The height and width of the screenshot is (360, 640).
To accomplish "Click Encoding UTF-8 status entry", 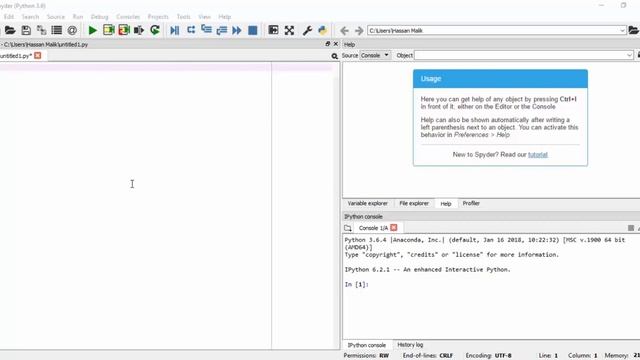I will click(488, 356).
